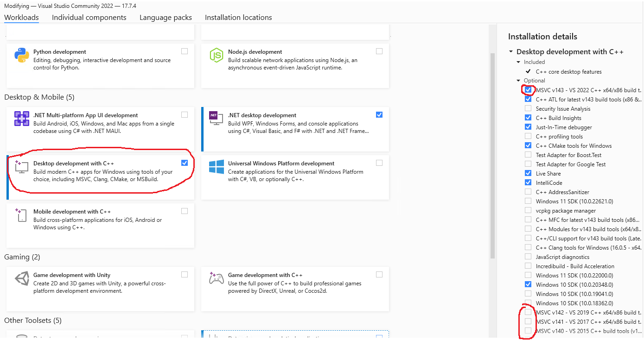Image resolution: width=644 pixels, height=340 pixels.
Task: Open the Language packs tab
Action: 166,18
